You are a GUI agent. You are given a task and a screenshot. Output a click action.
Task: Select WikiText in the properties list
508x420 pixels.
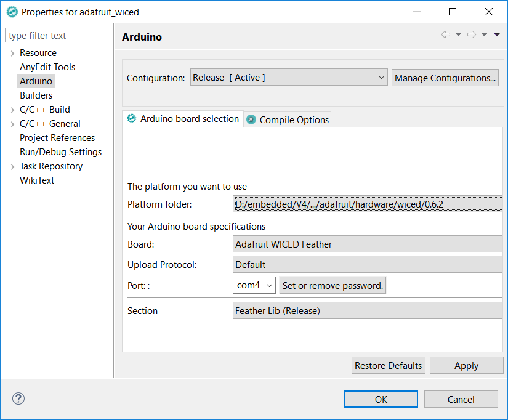point(36,180)
